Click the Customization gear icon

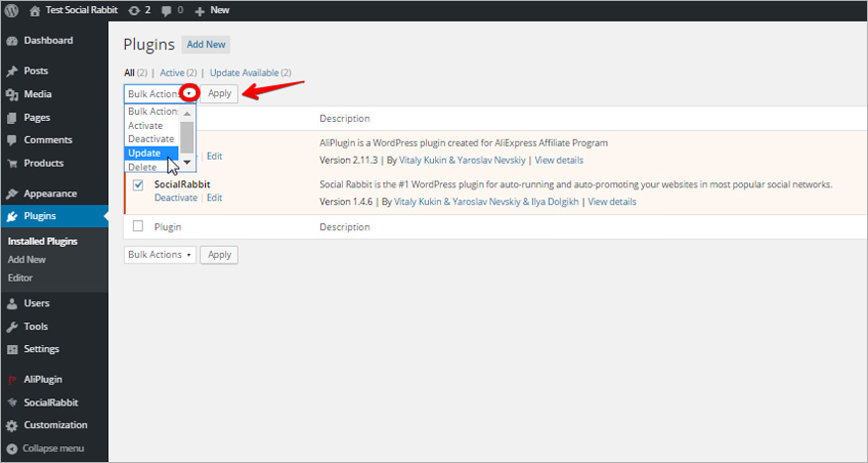pyautogui.click(x=12, y=426)
